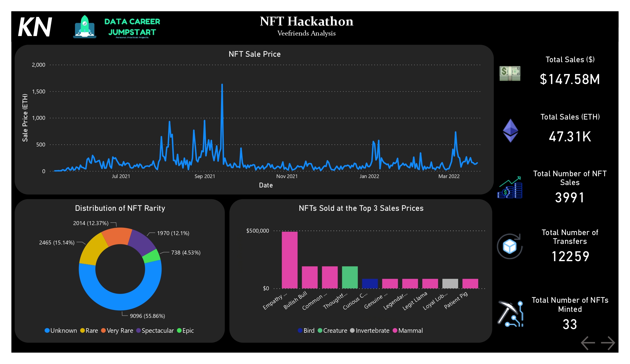The image size is (630, 364).
Task: Click the Legendar... bar
Action: coord(410,284)
